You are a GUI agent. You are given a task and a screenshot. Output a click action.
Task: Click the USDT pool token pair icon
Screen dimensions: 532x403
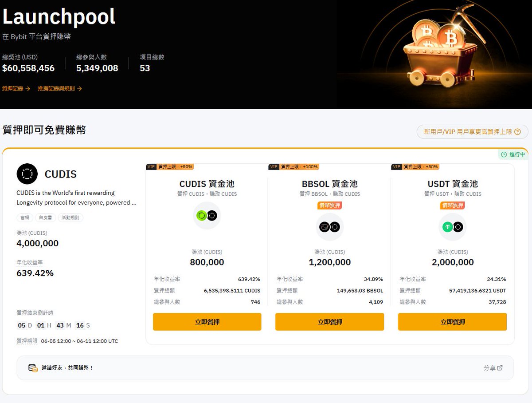pos(452,227)
